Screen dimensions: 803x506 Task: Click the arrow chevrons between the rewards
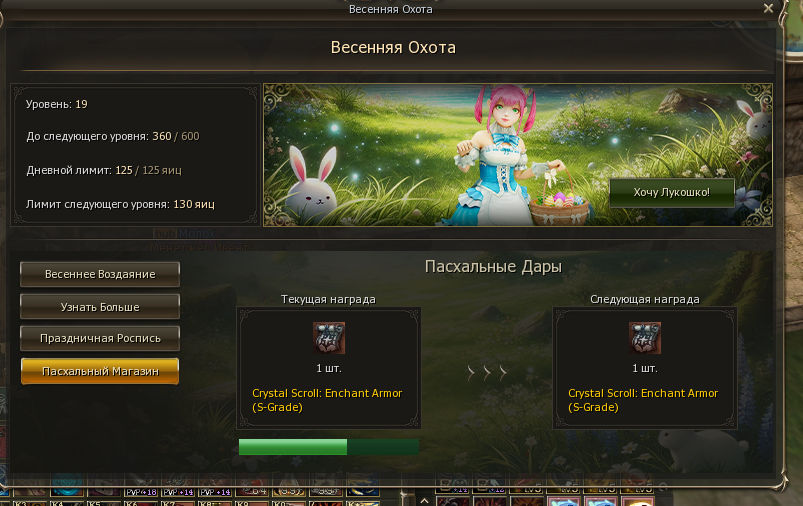pyautogui.click(x=487, y=372)
